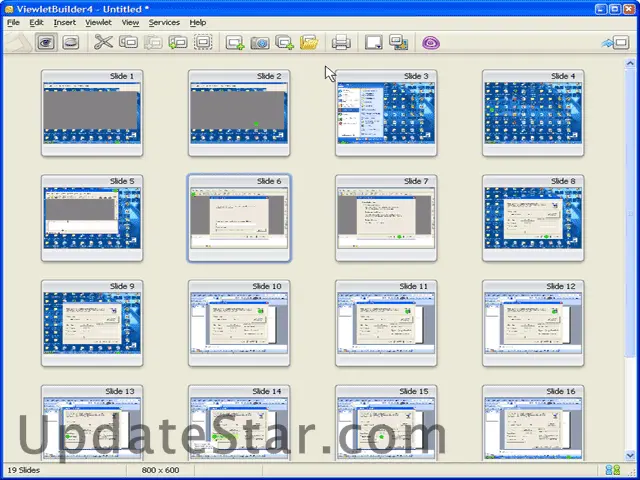Select the Slide 7 thumbnail
Screen dimensions: 640x480
[386, 218]
